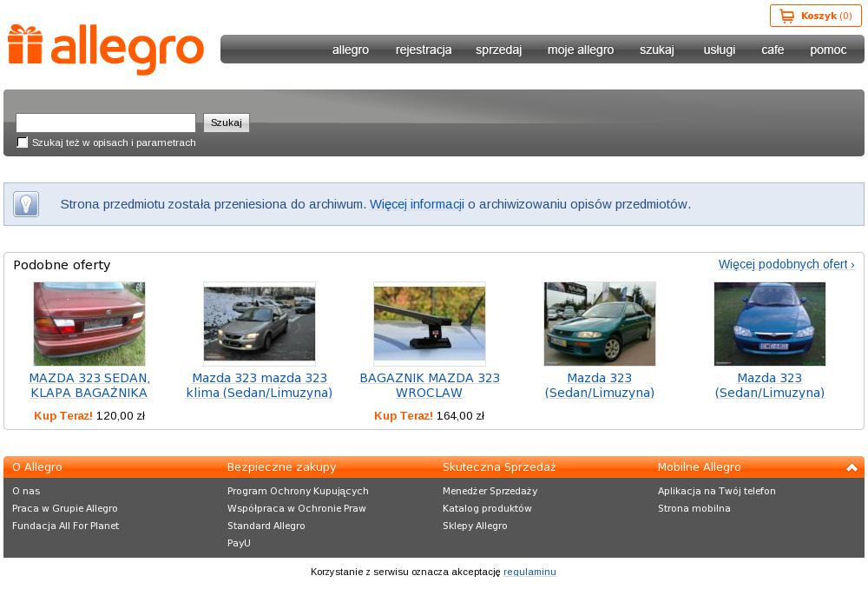Viewport: 868px width, 589px height.
Task: Open the moje allegro menu item
Action: (x=581, y=50)
